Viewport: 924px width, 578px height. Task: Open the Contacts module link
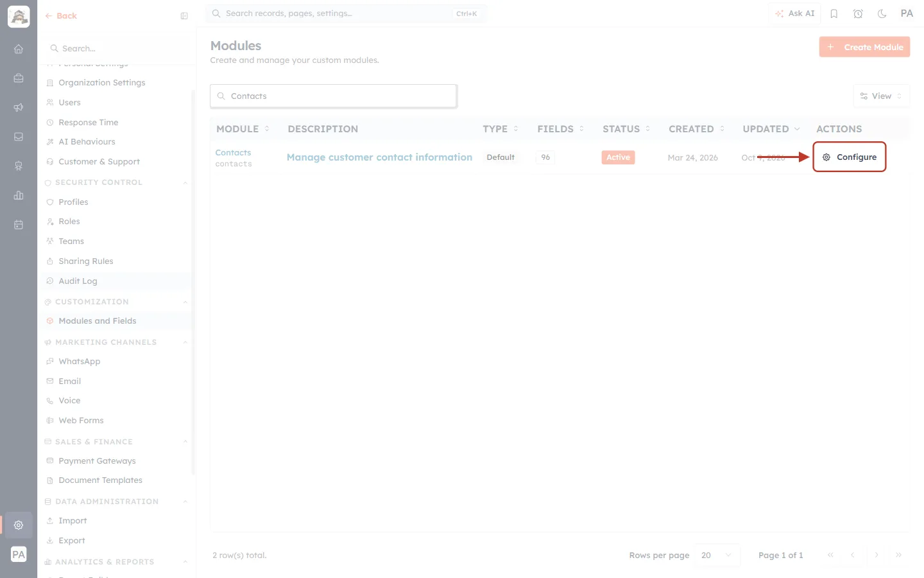click(x=233, y=153)
